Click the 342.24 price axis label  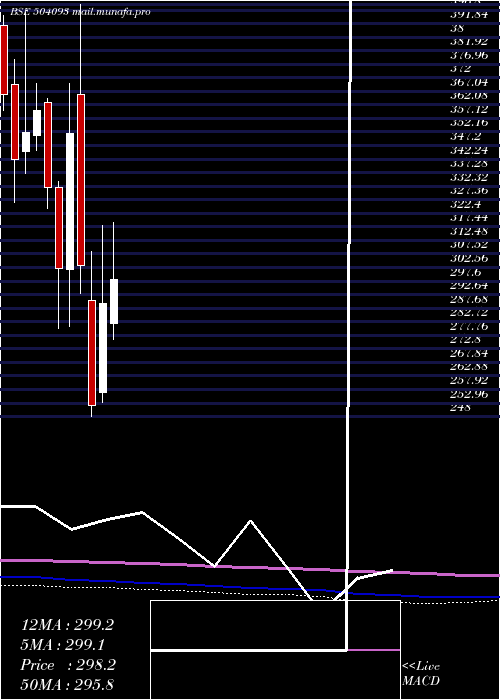click(x=469, y=150)
